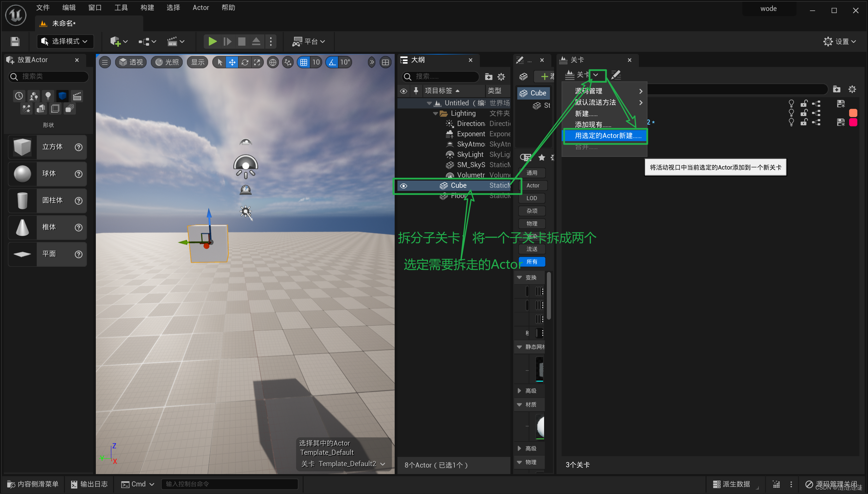868x494 pixels.
Task: Collapse the Lighting folder in outliner
Action: click(436, 113)
